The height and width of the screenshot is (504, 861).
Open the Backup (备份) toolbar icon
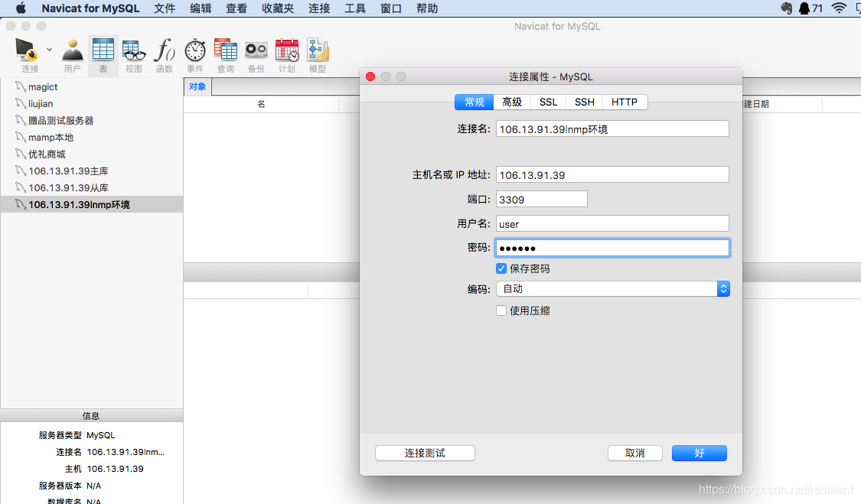coord(256,50)
